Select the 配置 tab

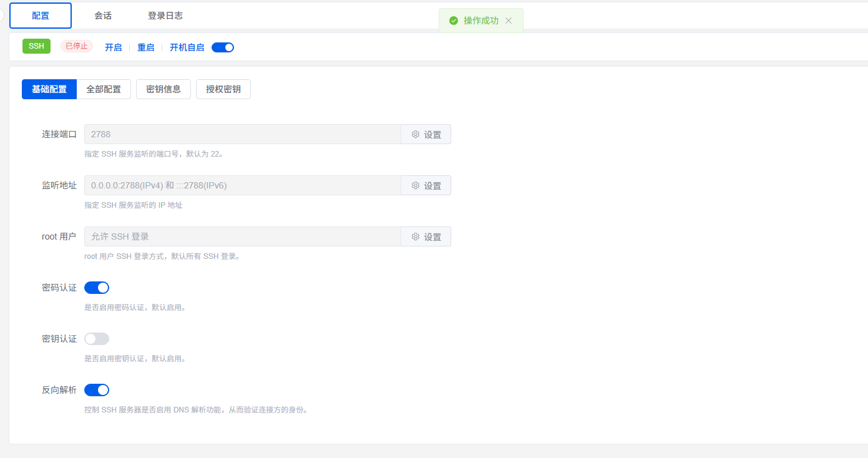41,16
